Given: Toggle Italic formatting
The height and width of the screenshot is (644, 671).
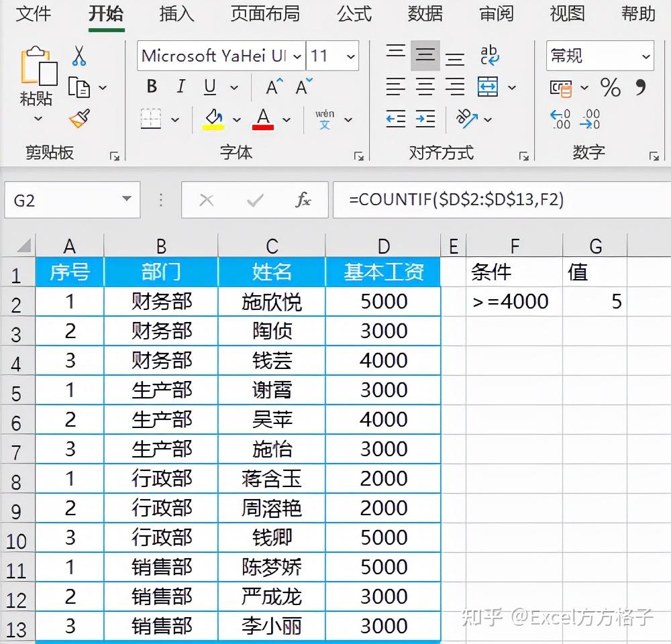Looking at the screenshot, I should point(180,87).
